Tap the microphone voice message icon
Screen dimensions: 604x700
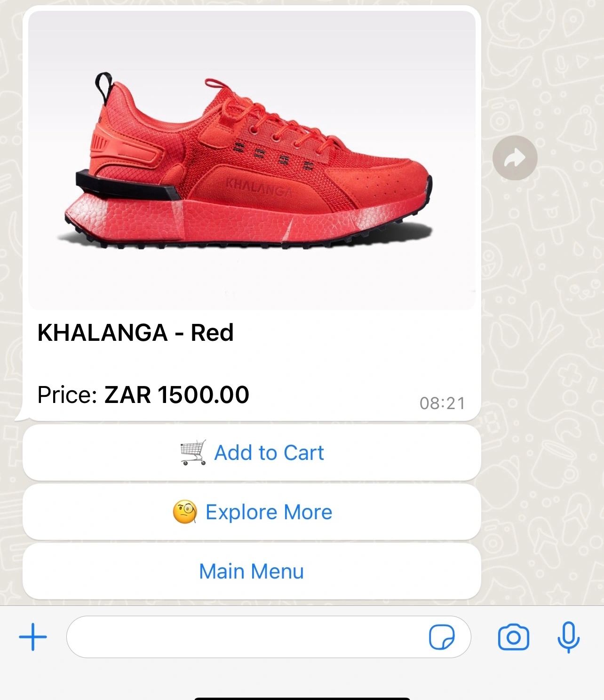coord(568,637)
